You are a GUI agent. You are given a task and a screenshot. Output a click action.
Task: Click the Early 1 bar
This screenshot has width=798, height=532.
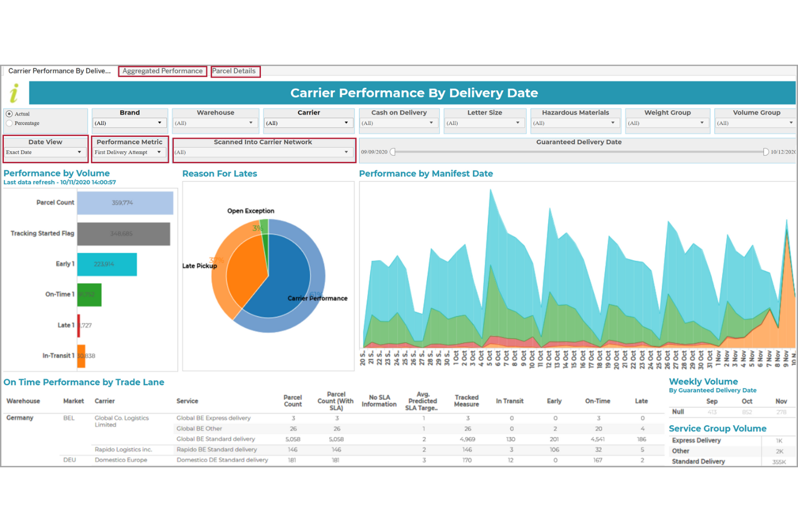click(107, 264)
